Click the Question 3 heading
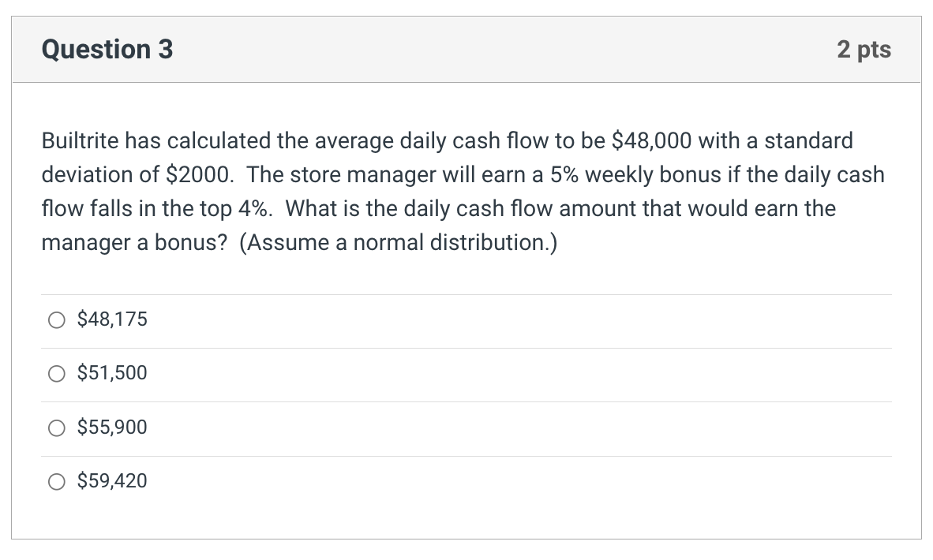 click(x=106, y=50)
